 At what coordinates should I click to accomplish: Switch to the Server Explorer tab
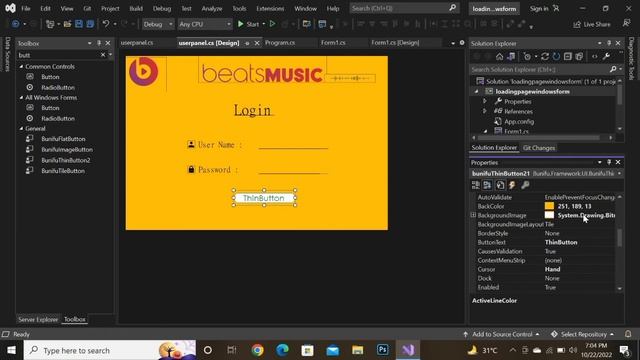pyautogui.click(x=38, y=320)
